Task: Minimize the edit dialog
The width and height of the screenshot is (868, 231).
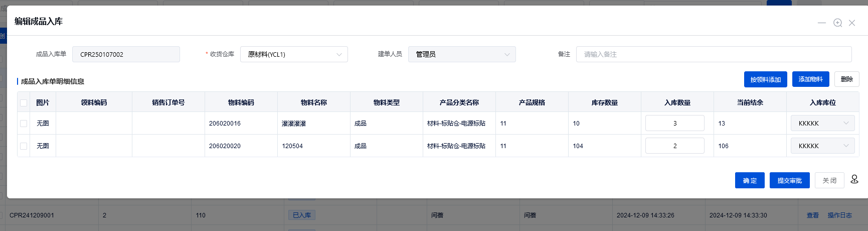Action: tap(821, 23)
